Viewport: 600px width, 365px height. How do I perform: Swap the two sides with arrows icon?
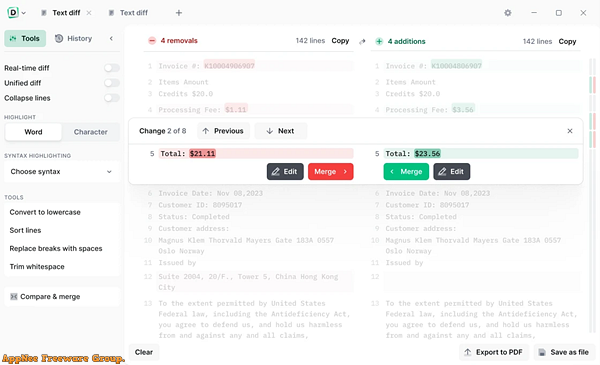click(362, 41)
